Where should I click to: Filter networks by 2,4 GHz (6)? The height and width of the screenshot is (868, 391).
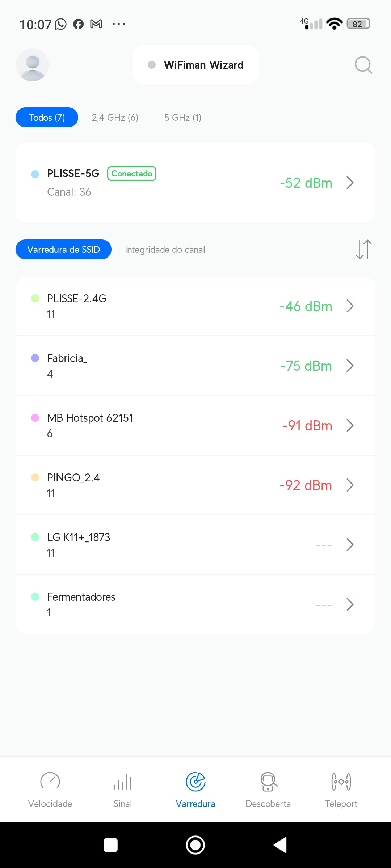coord(115,118)
